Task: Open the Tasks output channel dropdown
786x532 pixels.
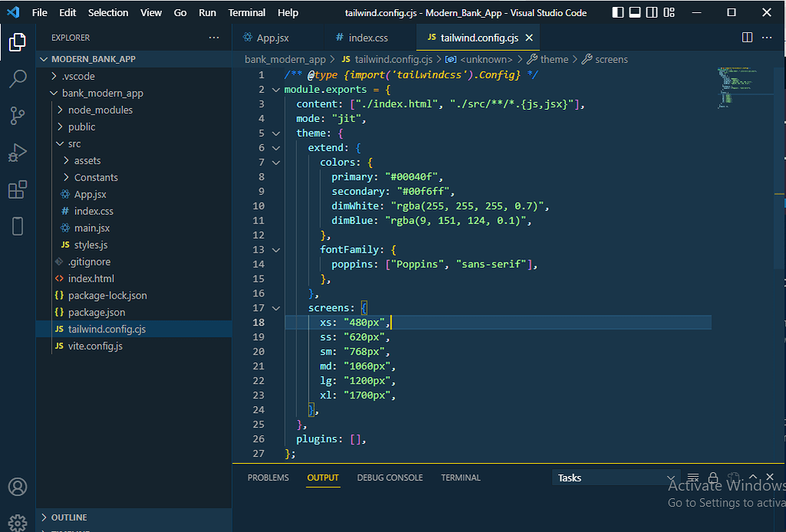Action: [x=614, y=477]
